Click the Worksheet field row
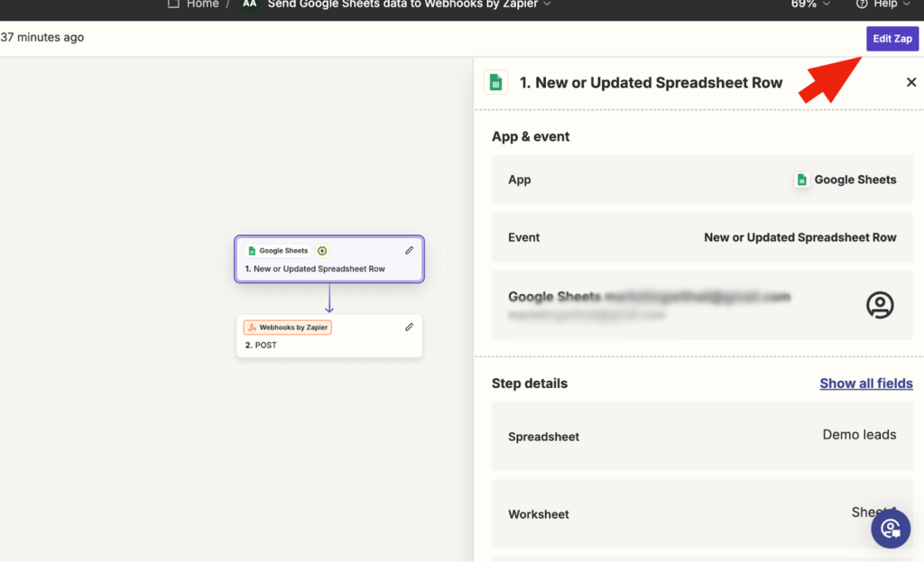Image resolution: width=924 pixels, height=562 pixels. [702, 513]
